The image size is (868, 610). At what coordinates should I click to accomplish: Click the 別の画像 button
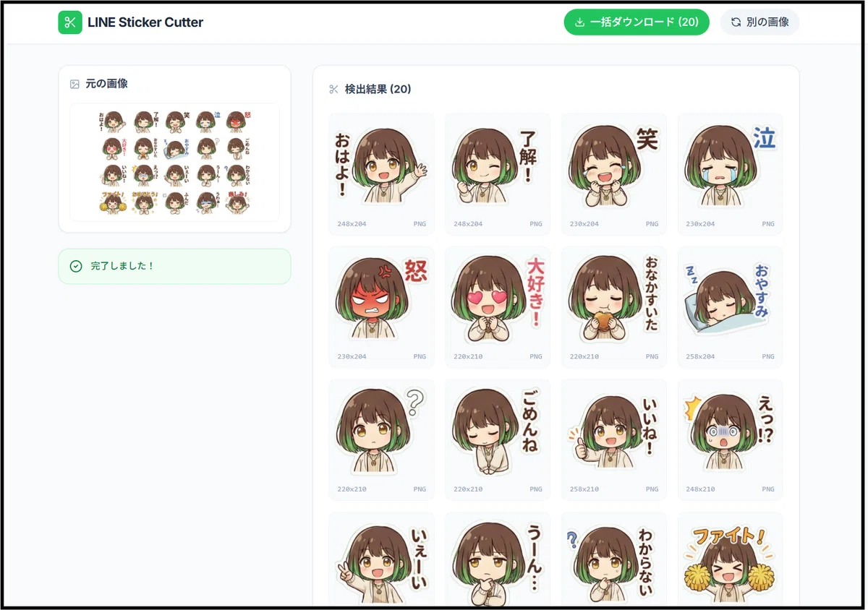759,22
